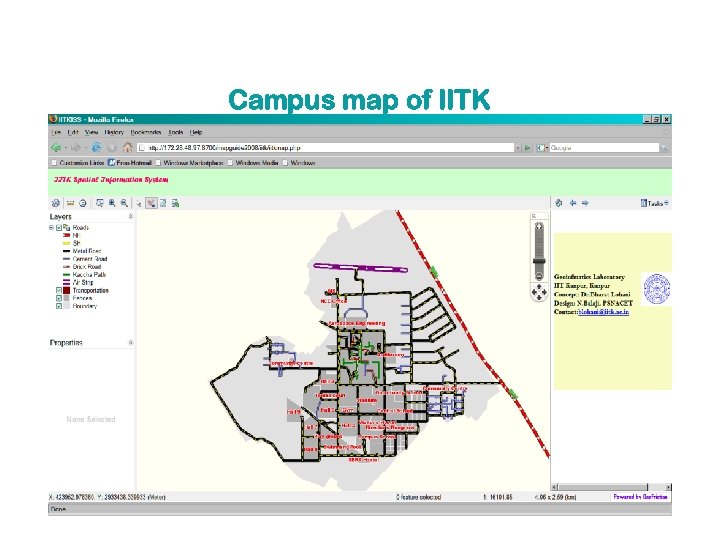Open the Help menu
Screen dimensions: 720x540
point(196,132)
